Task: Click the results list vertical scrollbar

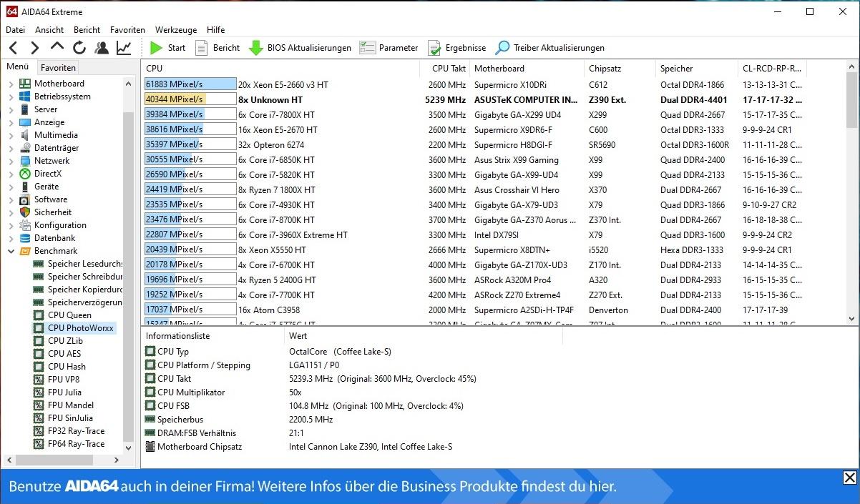Action: (x=851, y=193)
